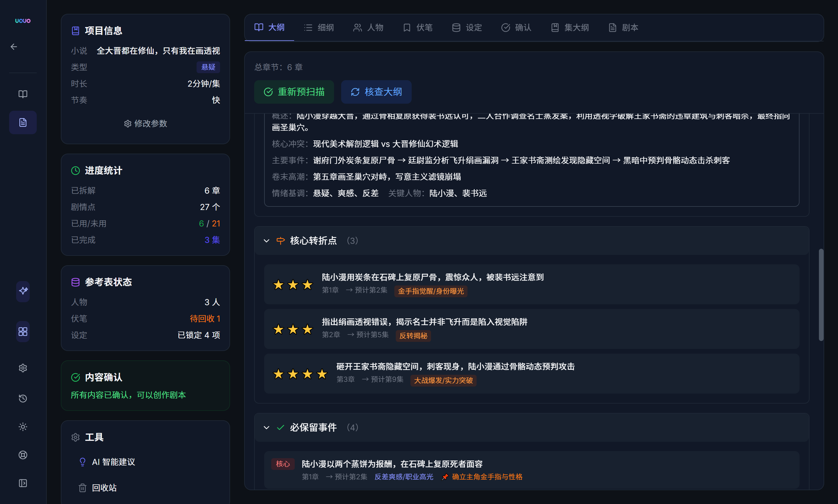Click the 项目信息 bookmark icon
Image resolution: width=838 pixels, height=504 pixels.
tap(76, 31)
